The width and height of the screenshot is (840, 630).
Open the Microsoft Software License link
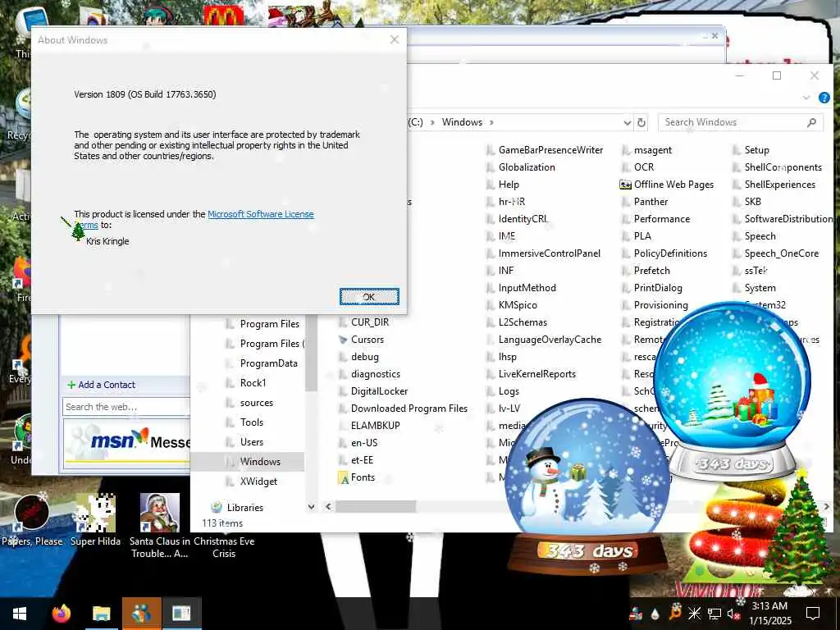tap(260, 214)
